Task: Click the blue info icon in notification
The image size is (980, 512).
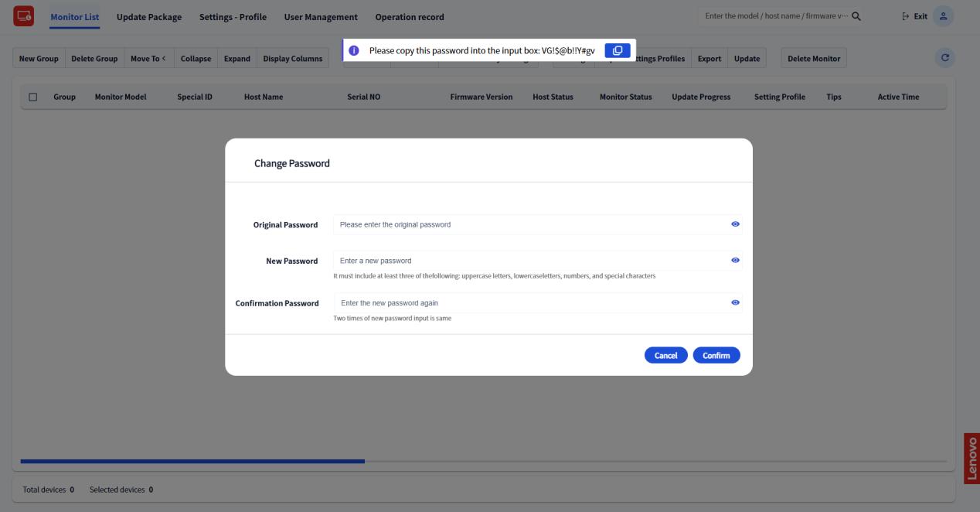Action: [354, 50]
